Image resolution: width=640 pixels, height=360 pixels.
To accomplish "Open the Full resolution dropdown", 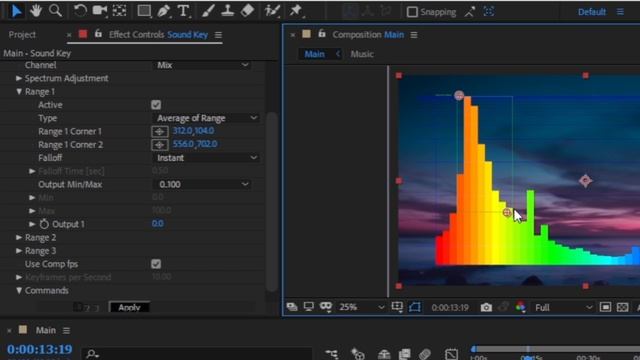I will tap(563, 307).
